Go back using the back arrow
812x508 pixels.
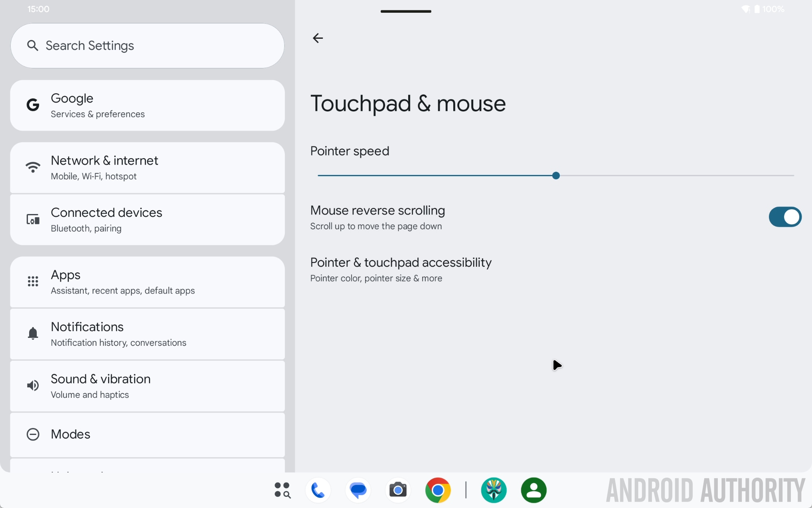pos(318,38)
